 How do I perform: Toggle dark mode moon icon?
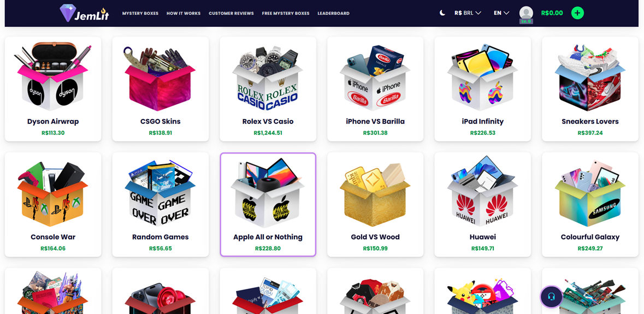442,13
